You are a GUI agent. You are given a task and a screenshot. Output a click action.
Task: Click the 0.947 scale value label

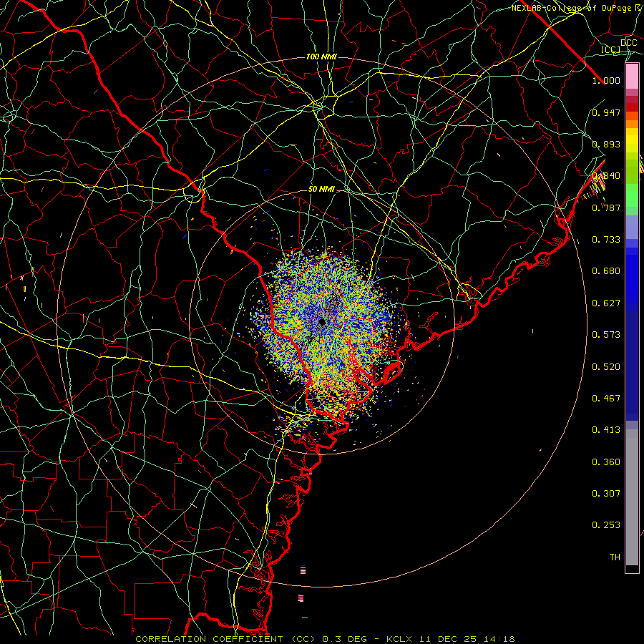tap(606, 112)
